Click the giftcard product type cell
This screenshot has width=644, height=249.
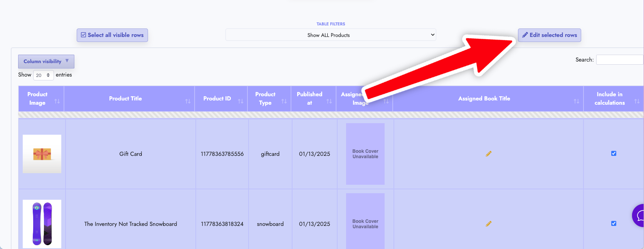270,154
